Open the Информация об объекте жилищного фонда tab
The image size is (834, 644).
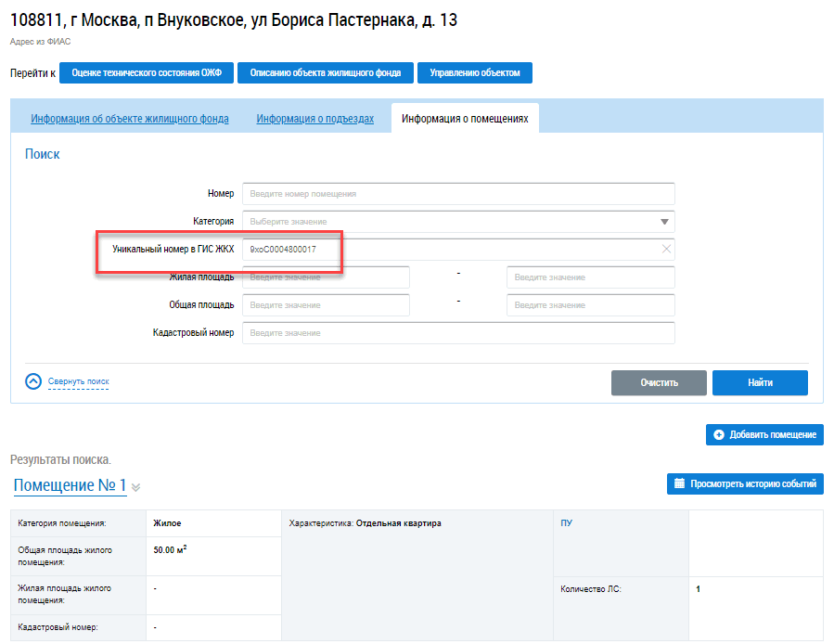[130, 119]
